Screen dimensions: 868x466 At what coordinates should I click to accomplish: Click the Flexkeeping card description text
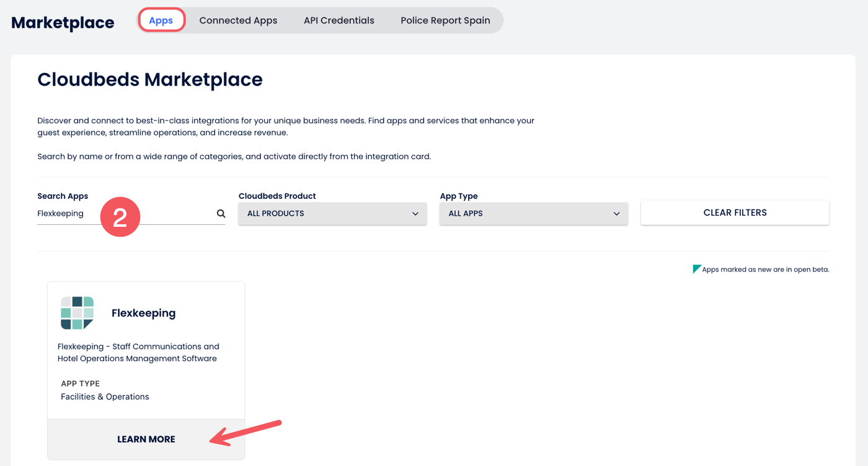click(x=138, y=353)
